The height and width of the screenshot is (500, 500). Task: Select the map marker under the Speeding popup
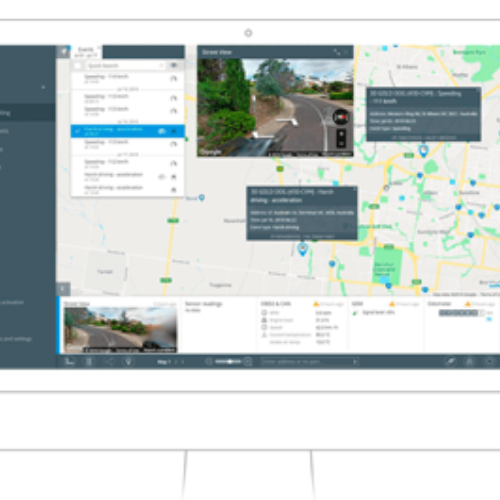(x=423, y=151)
